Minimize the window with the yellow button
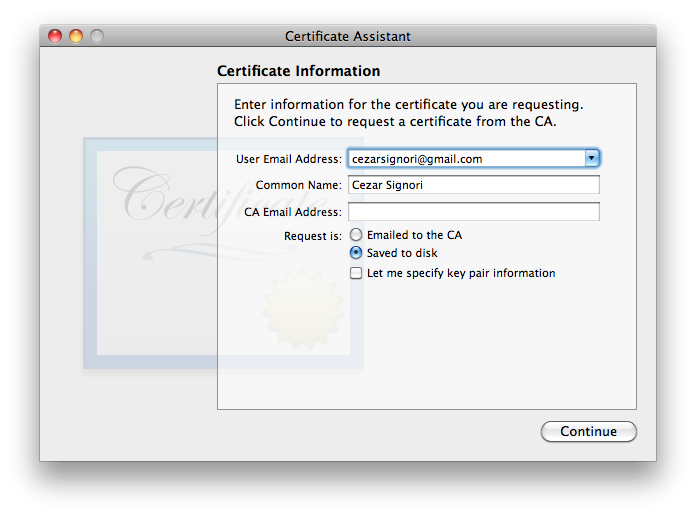This screenshot has width=696, height=516. (x=76, y=36)
